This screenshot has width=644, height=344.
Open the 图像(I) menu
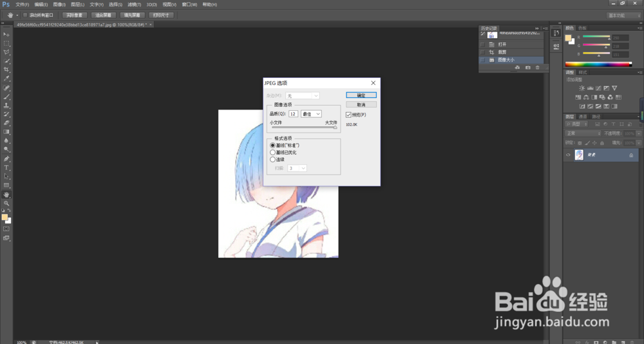(x=59, y=5)
